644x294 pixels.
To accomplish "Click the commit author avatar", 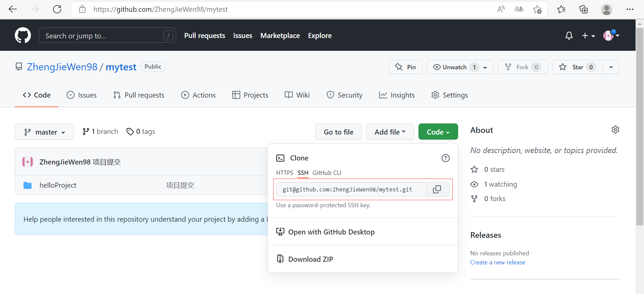I will pyautogui.click(x=28, y=162).
